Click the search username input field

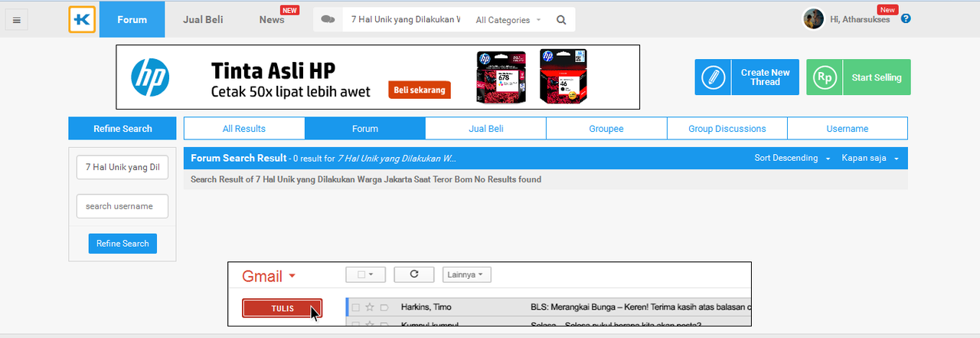tap(122, 205)
